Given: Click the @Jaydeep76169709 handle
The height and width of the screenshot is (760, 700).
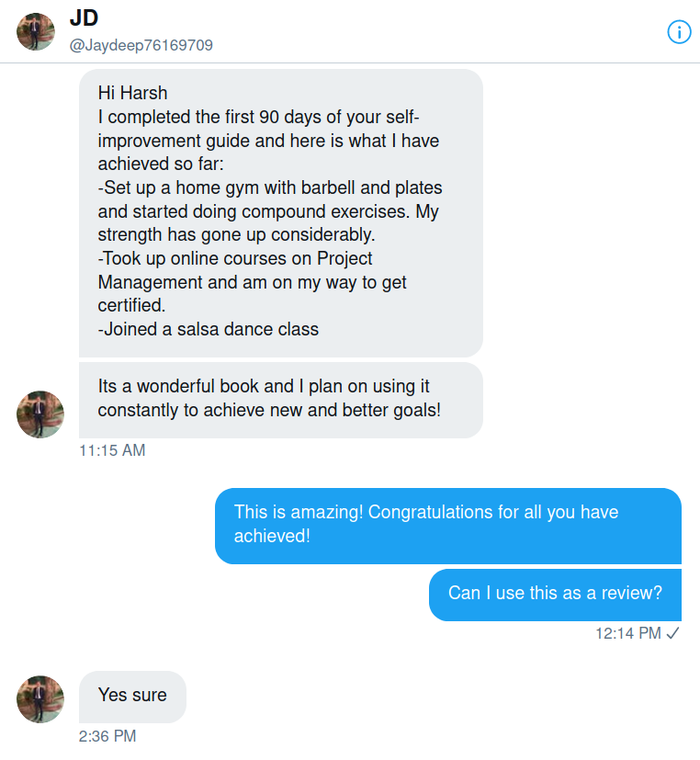Looking at the screenshot, I should 141,45.
